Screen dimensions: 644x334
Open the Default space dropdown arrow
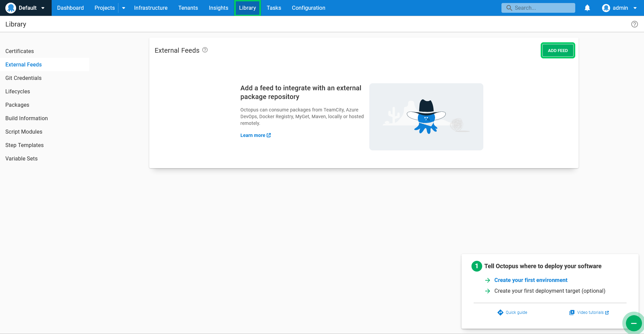[43, 8]
